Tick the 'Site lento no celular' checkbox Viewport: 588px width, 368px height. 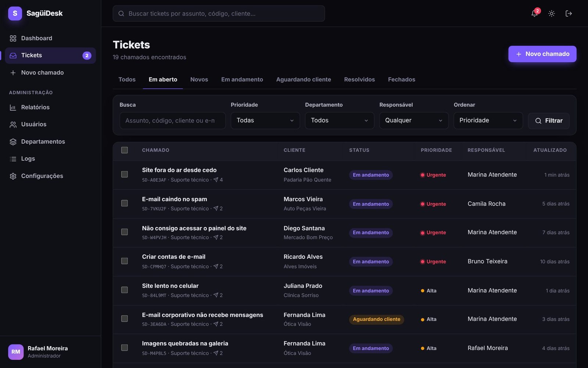click(x=125, y=290)
